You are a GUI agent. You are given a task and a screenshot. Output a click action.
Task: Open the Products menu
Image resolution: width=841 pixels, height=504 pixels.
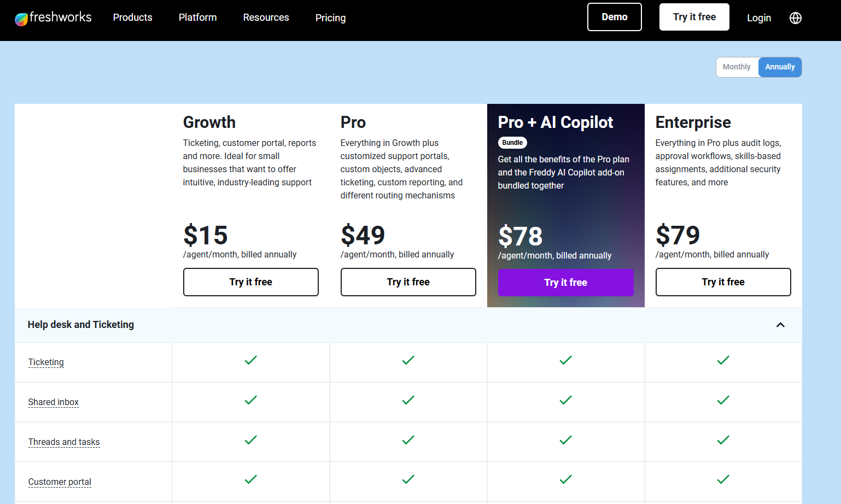pos(133,17)
